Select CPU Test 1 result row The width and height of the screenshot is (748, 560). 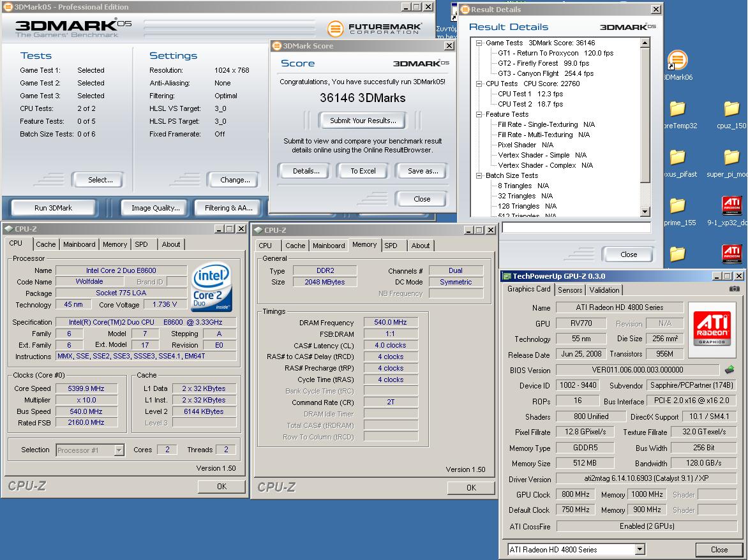[530, 94]
